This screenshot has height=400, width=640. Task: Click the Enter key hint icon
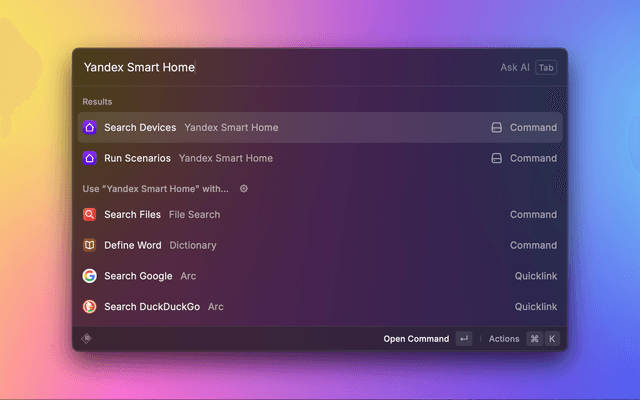click(463, 339)
